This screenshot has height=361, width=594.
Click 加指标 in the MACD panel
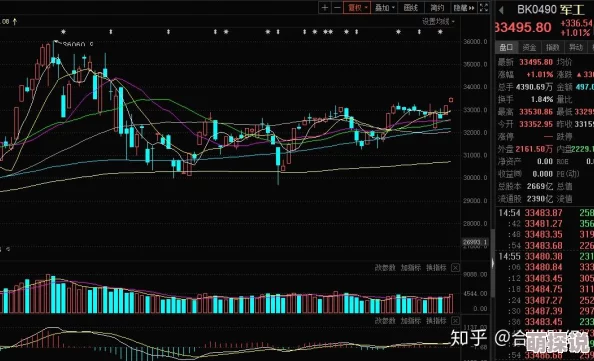coord(411,321)
